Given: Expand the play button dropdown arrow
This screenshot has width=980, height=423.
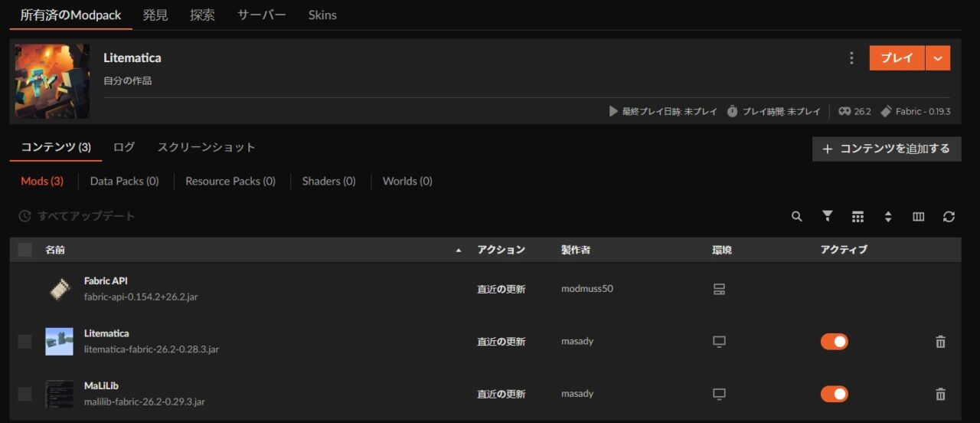Looking at the screenshot, I should pyautogui.click(x=938, y=58).
